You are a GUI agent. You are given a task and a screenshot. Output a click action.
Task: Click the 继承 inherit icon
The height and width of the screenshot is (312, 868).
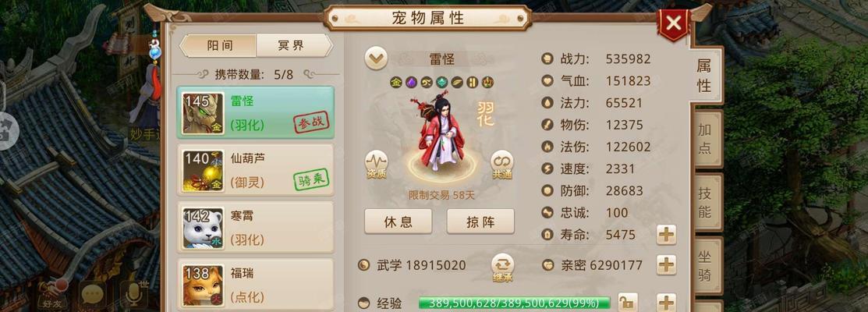502,268
